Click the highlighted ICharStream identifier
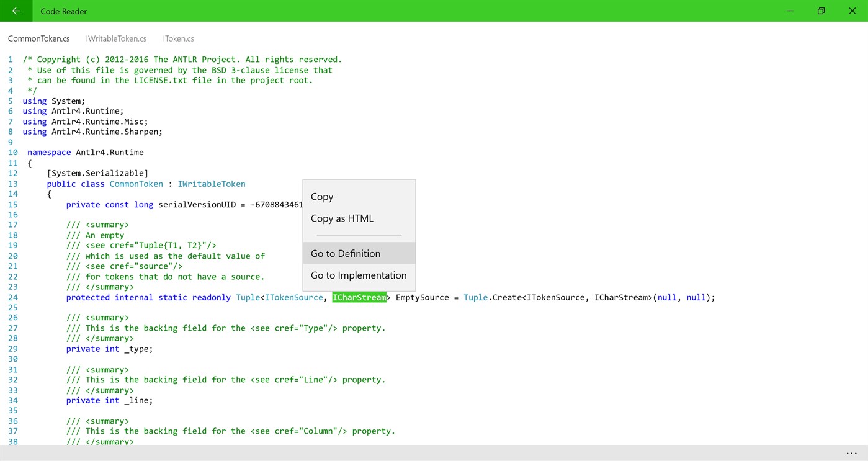This screenshot has height=461, width=868. [x=359, y=298]
